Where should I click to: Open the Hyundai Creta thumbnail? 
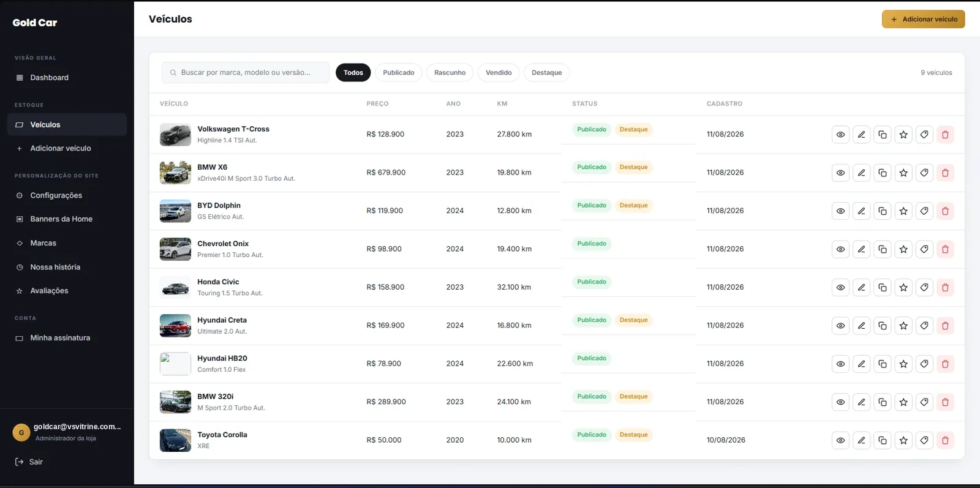pos(175,326)
